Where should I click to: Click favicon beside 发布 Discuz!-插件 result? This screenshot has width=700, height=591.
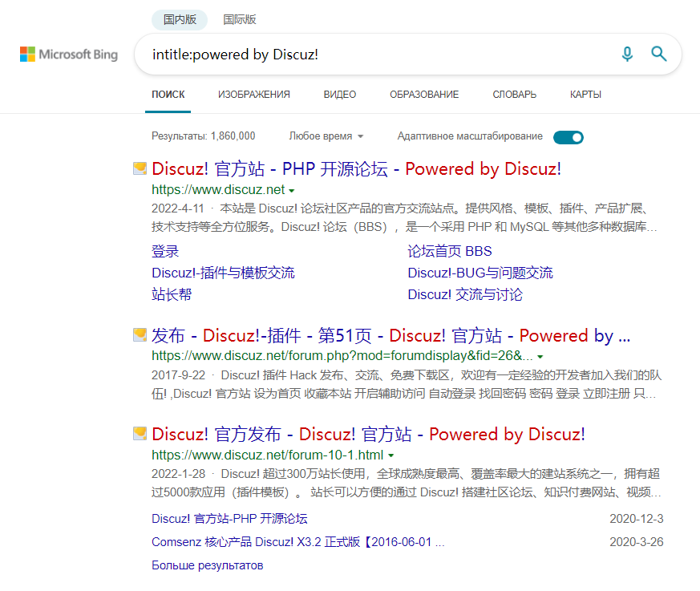tap(140, 335)
